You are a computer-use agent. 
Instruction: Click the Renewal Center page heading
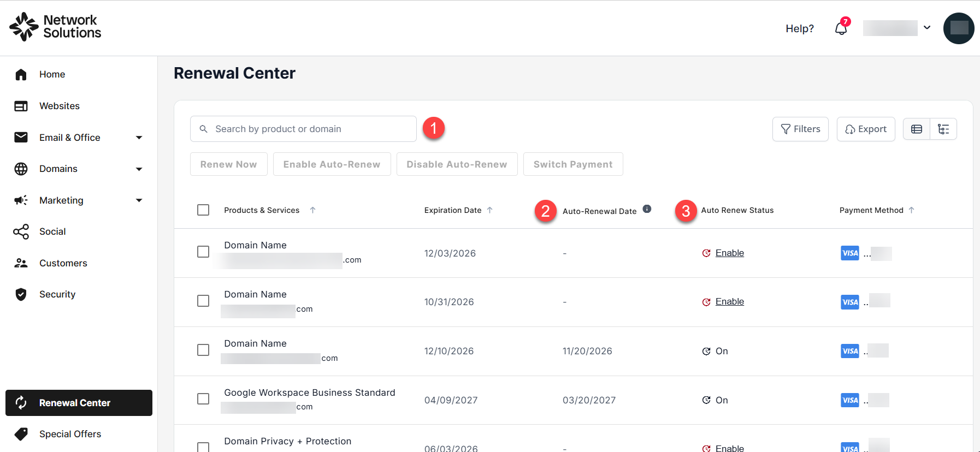click(234, 73)
